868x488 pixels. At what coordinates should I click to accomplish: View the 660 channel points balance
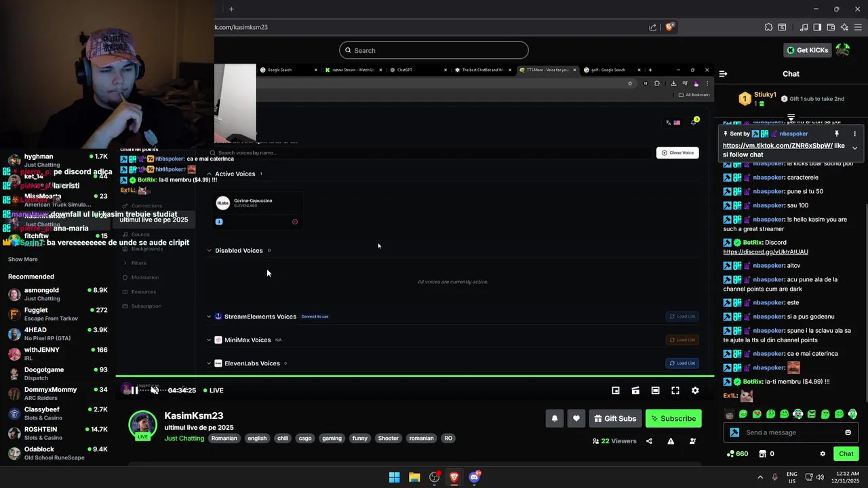(x=738, y=454)
